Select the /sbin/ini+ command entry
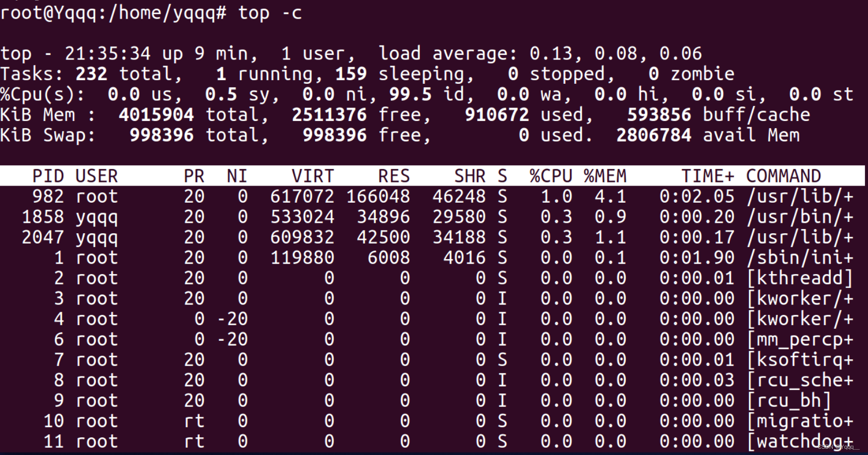 (x=800, y=257)
